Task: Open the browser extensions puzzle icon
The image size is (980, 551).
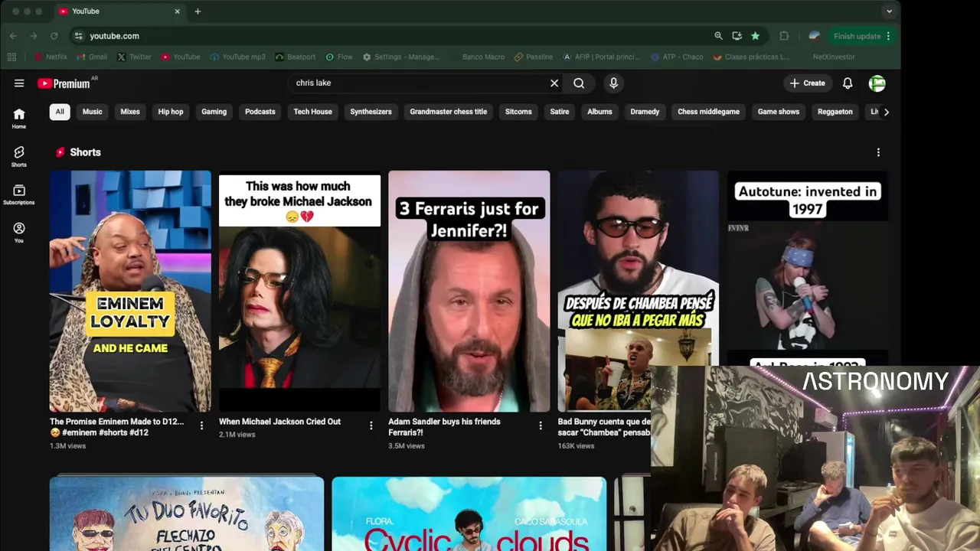Action: [784, 36]
